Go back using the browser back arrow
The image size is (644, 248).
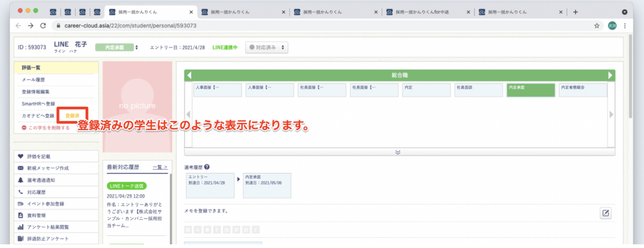click(x=18, y=26)
